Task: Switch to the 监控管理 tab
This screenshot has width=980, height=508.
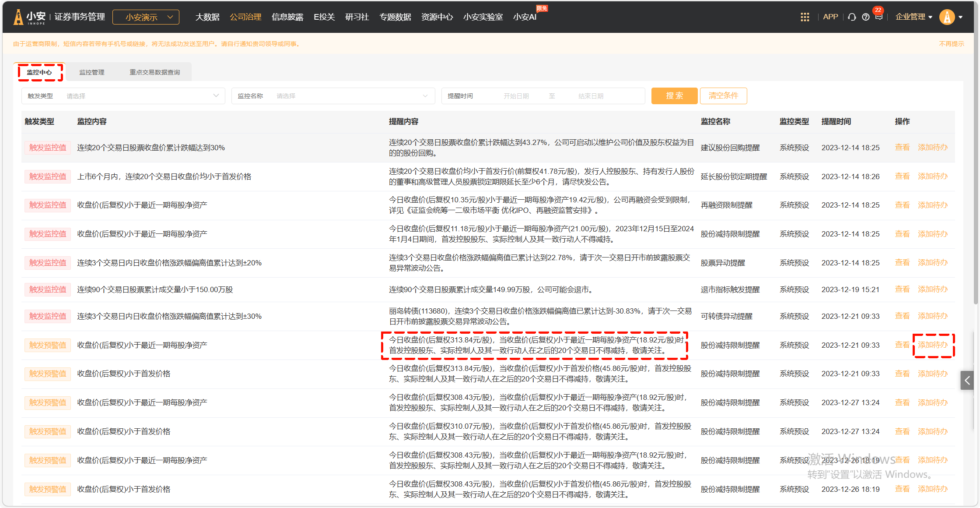Action: pyautogui.click(x=91, y=72)
